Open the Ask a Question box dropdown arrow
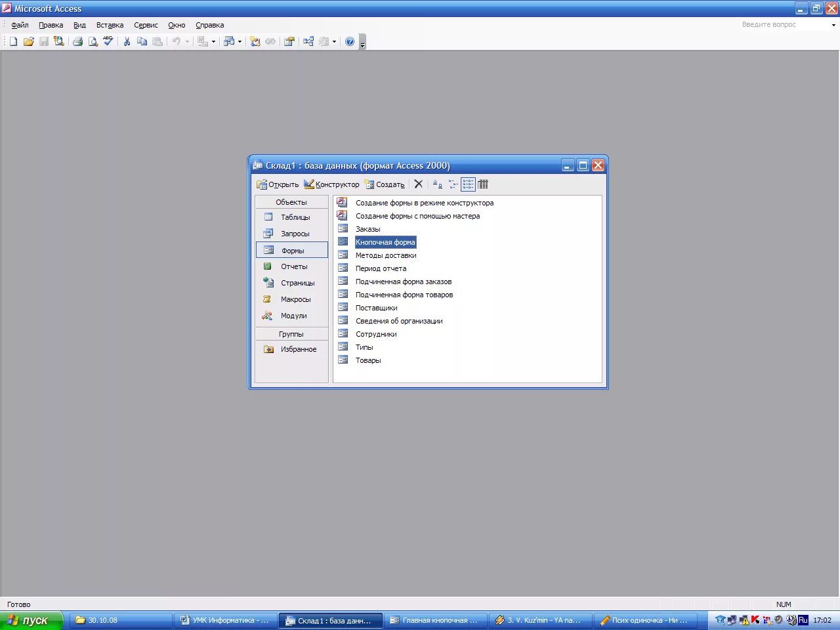 [833, 25]
